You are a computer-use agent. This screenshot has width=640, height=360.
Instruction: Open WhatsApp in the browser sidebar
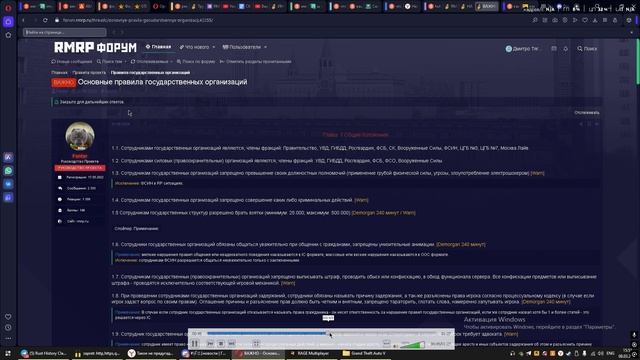pyautogui.click(x=9, y=171)
